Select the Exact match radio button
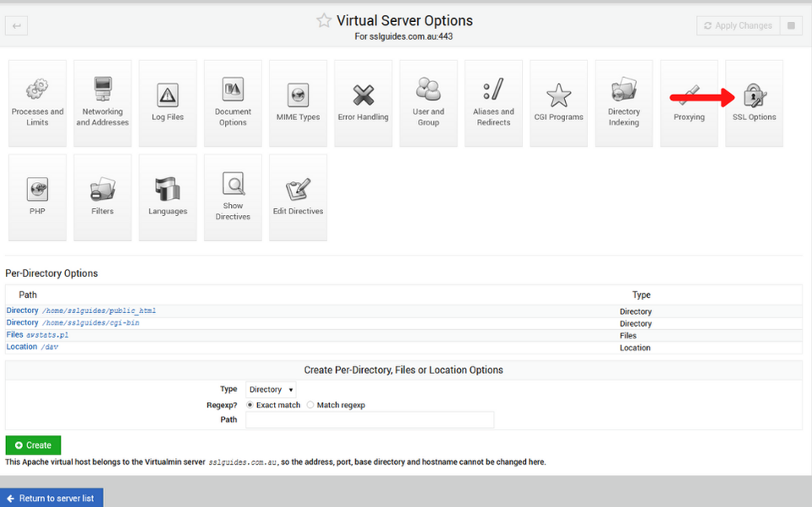 click(251, 405)
